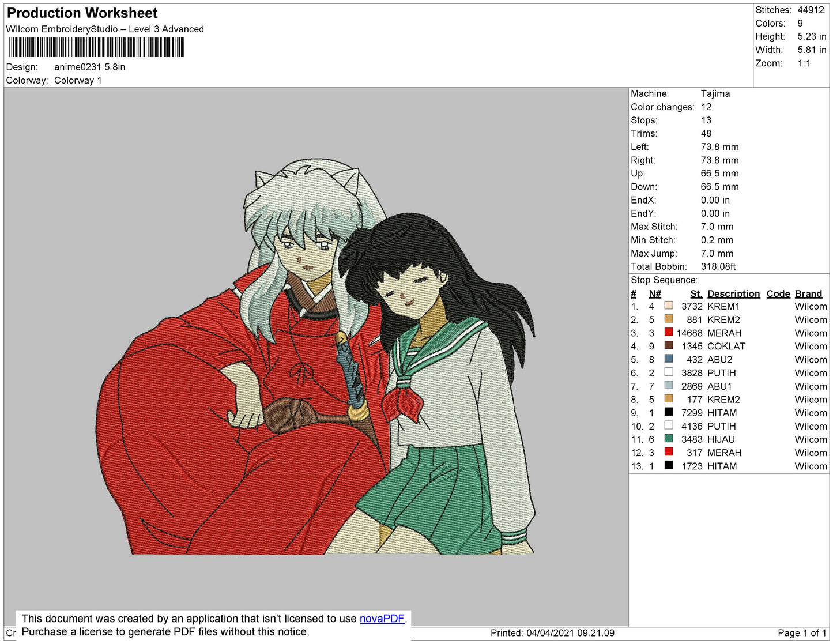Click the 'Code' column header

coord(778,294)
